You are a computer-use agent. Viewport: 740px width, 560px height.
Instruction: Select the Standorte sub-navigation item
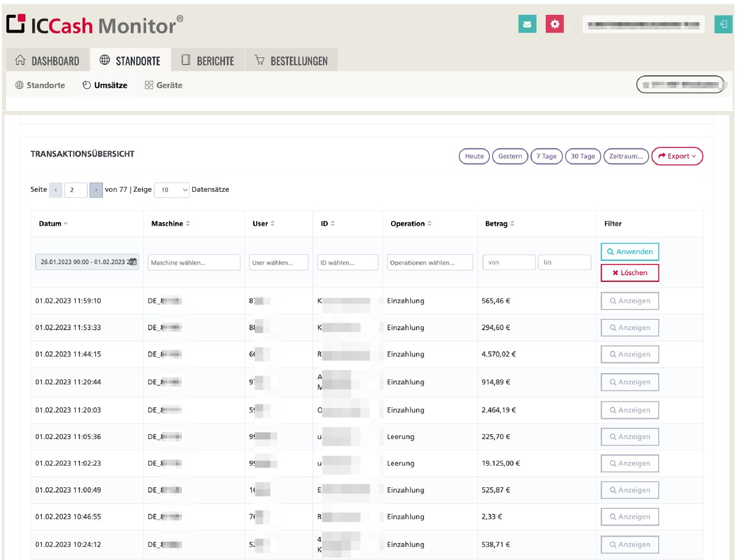pyautogui.click(x=40, y=85)
